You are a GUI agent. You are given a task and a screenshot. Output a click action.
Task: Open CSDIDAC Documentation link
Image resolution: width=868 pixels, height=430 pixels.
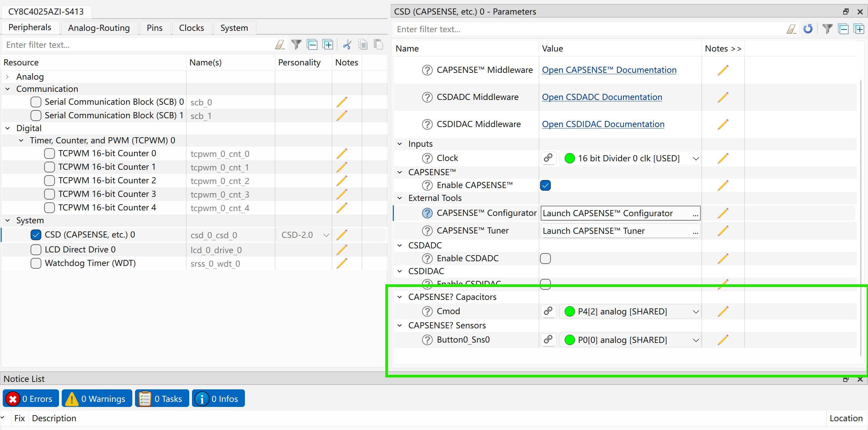click(603, 124)
